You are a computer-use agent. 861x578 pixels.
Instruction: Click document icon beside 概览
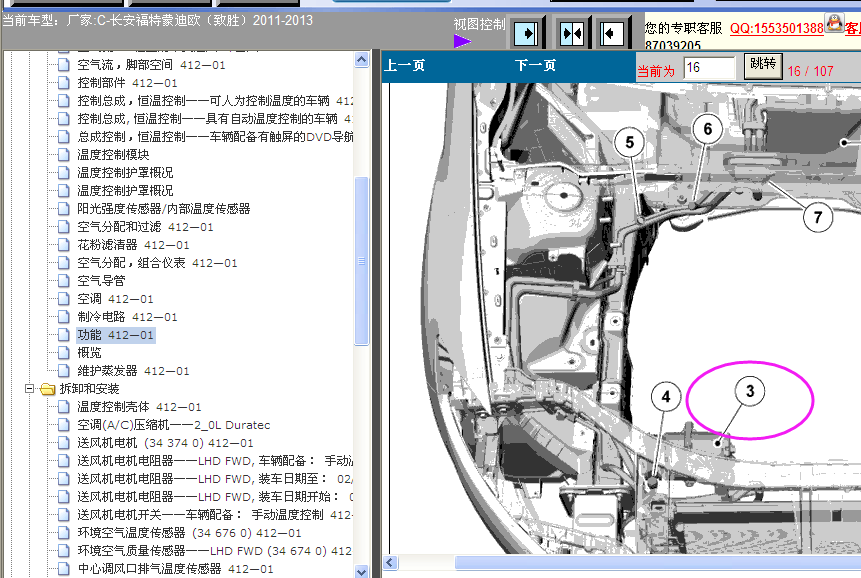[64, 353]
